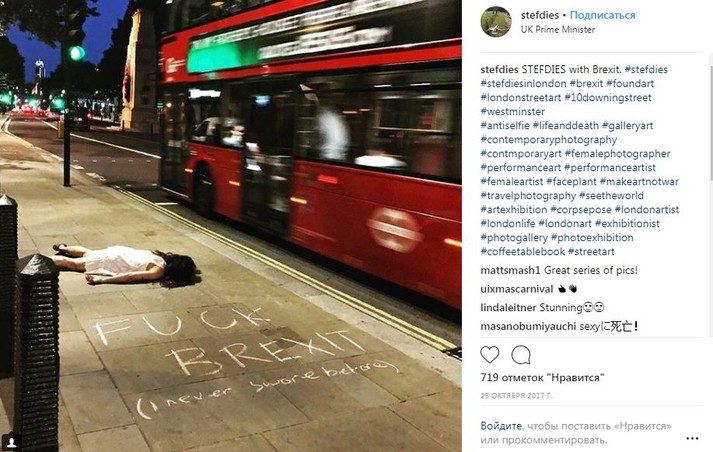View list of 719 likes

coord(542,377)
